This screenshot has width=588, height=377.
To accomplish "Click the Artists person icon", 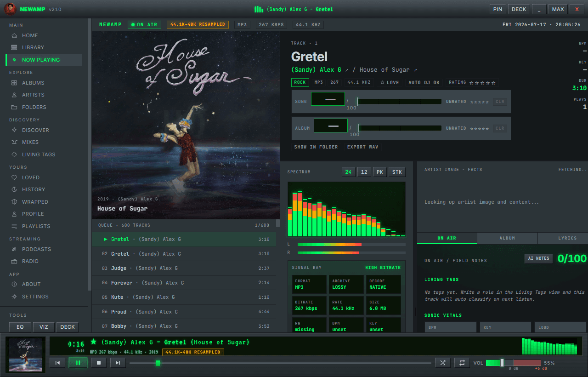I will [14, 95].
